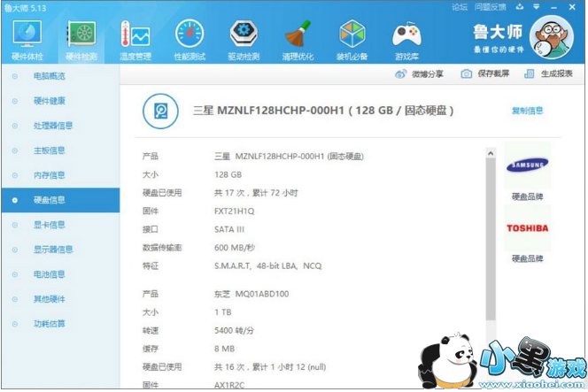Click rotation speed 5400 转/分

[x=234, y=331]
